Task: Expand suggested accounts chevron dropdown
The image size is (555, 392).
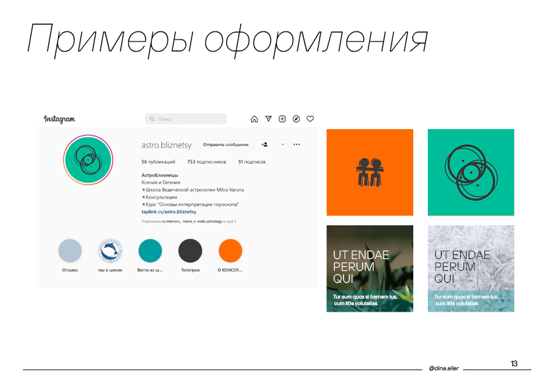Action: [283, 144]
